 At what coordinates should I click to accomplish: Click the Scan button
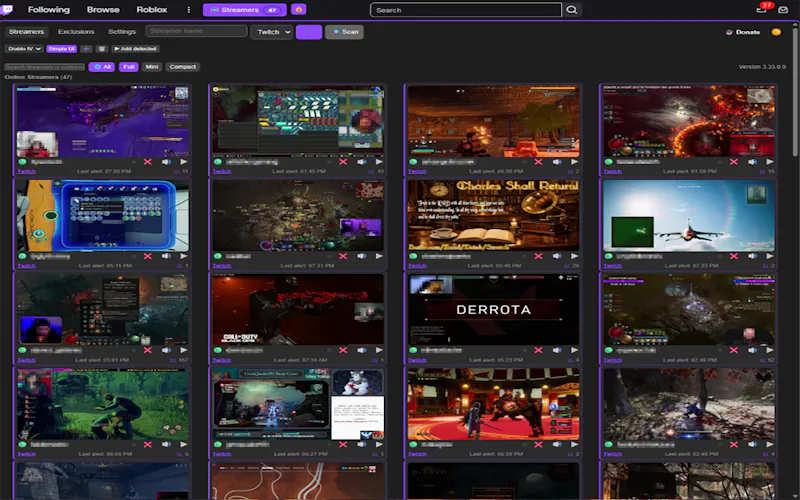coord(344,32)
